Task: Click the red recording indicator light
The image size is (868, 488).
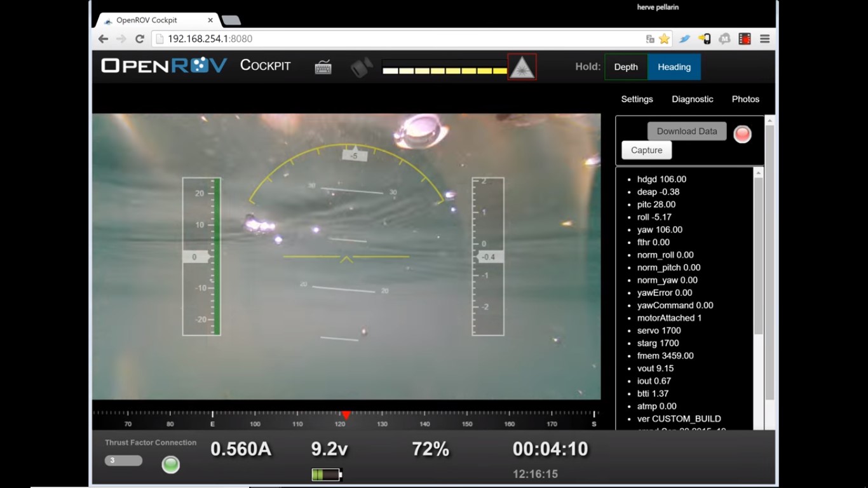Action: coord(742,134)
